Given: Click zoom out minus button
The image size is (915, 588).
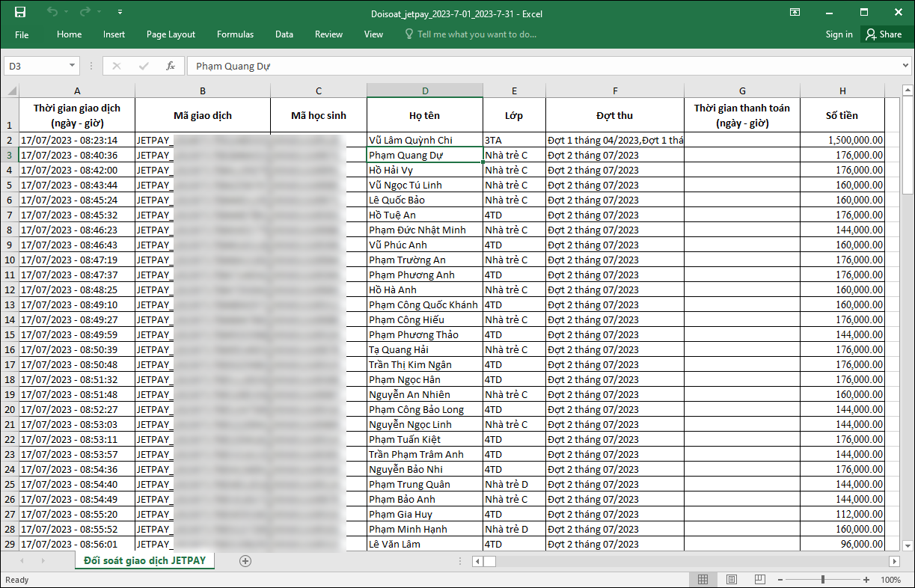Looking at the screenshot, I should pos(779,580).
